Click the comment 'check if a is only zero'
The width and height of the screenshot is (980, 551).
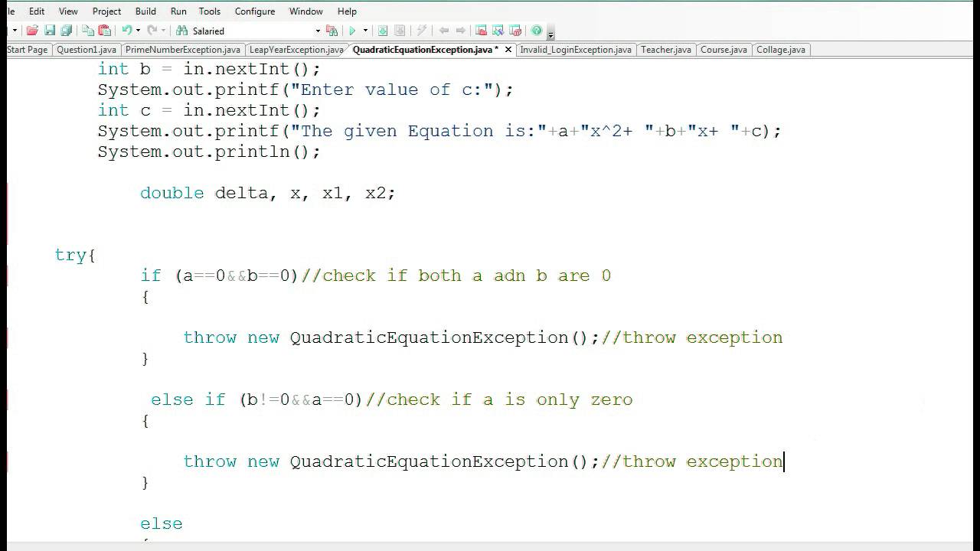coord(499,399)
